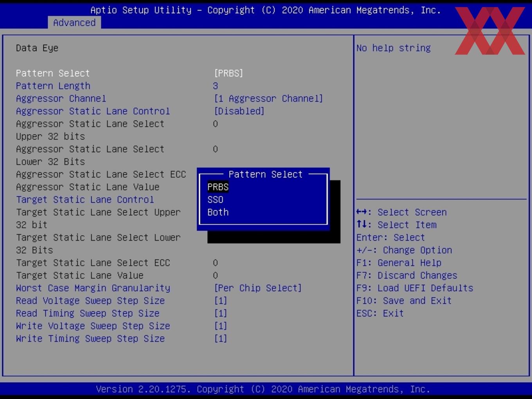Viewport: 532px width, 399px height.
Task: Click the Select Item key hint
Action: tap(396, 225)
